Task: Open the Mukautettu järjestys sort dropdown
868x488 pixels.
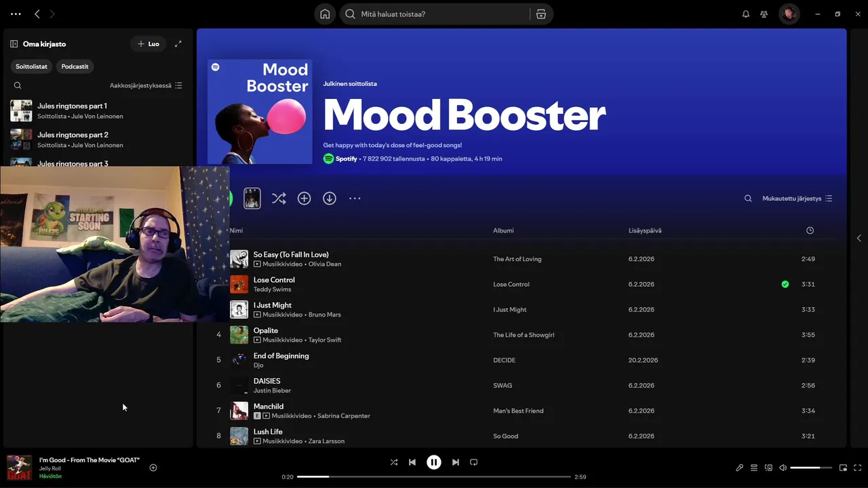Action: pos(797,199)
